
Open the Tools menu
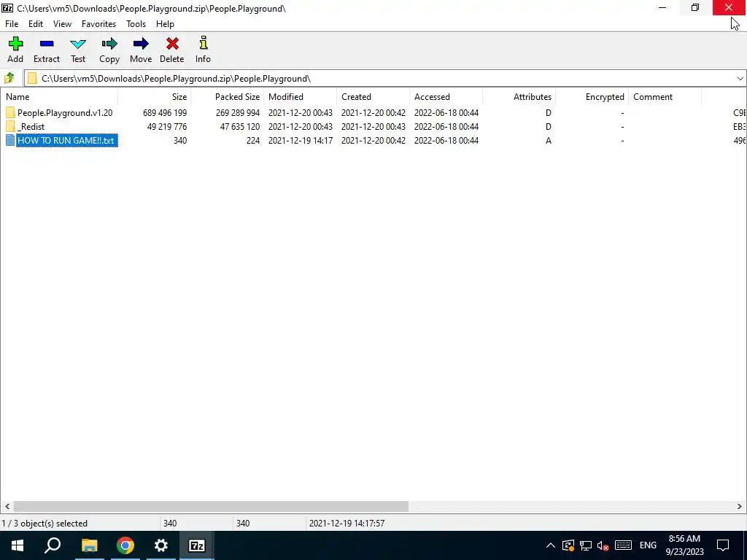[x=136, y=24]
